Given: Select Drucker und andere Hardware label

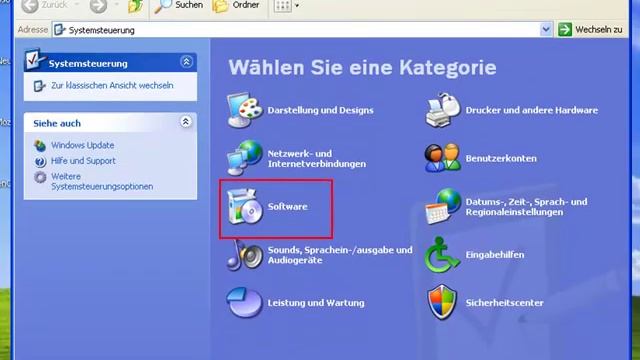Looking at the screenshot, I should point(532,110).
